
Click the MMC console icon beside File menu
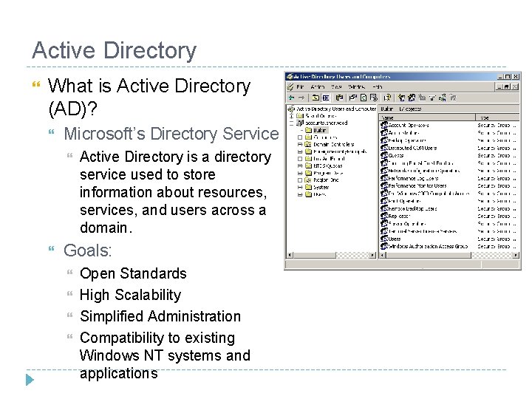[290, 87]
